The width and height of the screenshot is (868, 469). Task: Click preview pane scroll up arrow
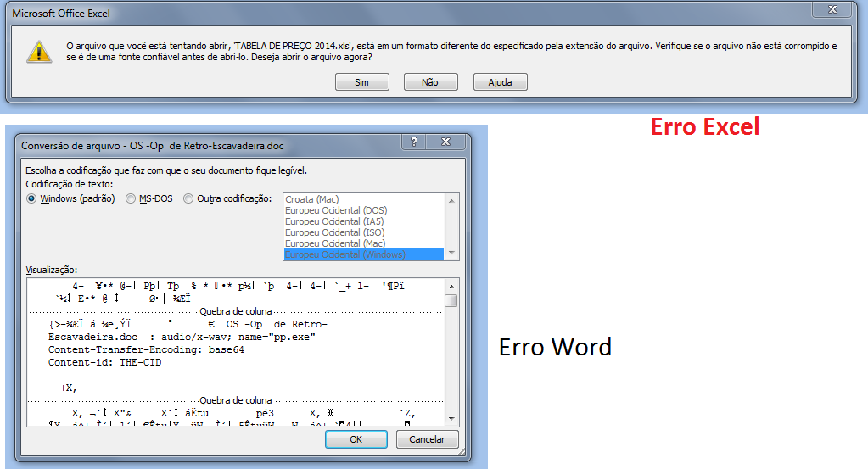[x=451, y=287]
